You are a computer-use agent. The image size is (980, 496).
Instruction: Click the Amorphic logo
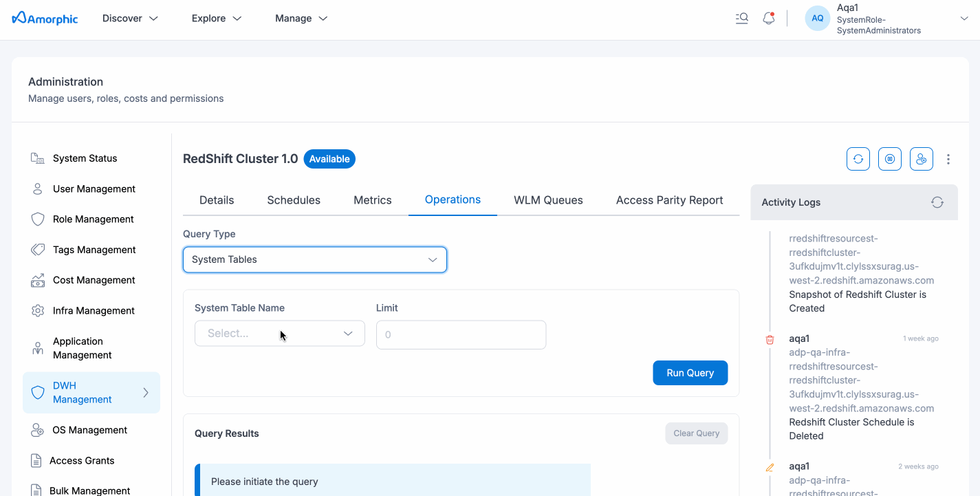point(45,19)
